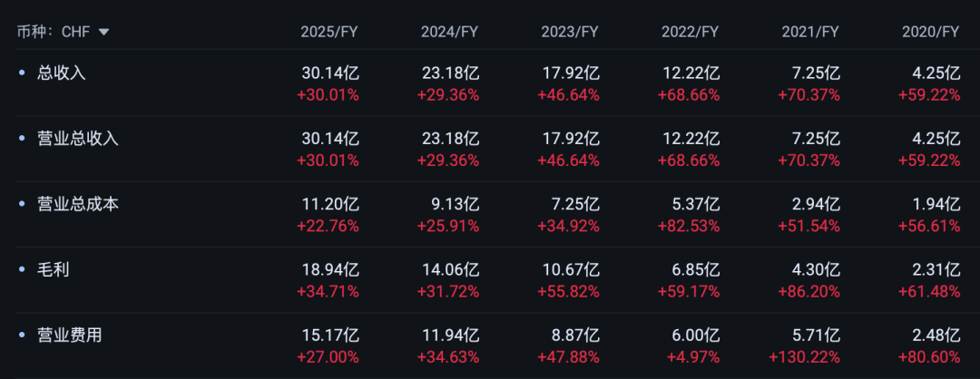Expand the 营业总收入 row bullet
This screenshot has height=379, width=980.
[22, 139]
